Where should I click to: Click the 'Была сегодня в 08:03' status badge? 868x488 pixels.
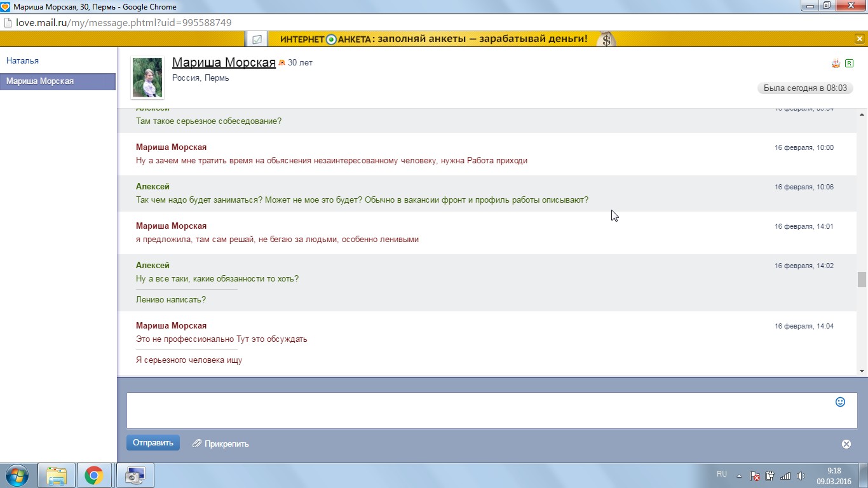coord(805,88)
